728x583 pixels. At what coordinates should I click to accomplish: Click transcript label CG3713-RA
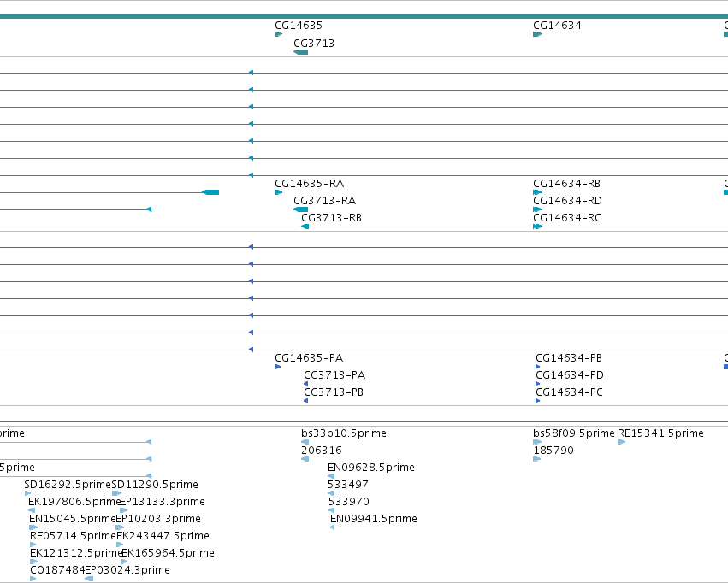(324, 201)
